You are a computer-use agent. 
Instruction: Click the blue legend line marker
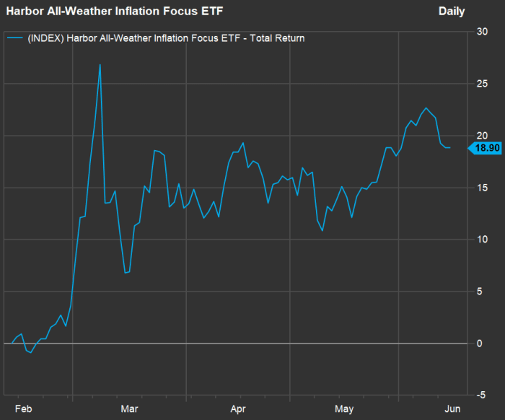pos(15,38)
